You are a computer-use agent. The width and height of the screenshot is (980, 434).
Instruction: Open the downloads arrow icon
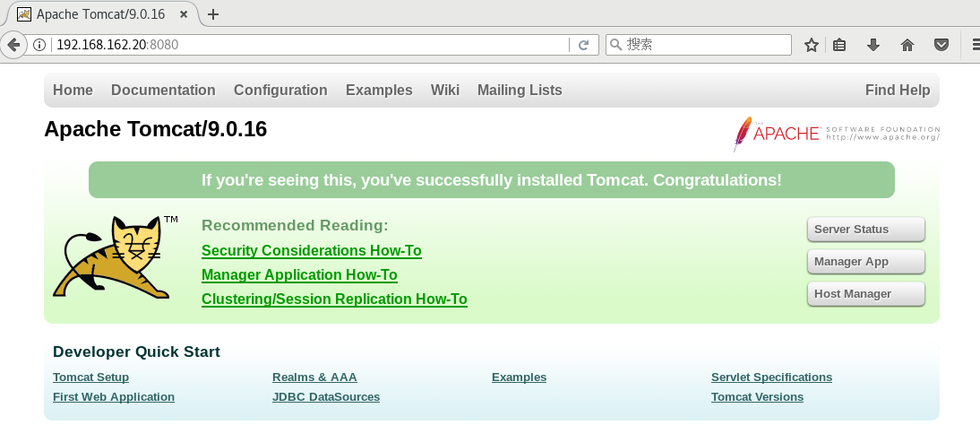point(873,45)
